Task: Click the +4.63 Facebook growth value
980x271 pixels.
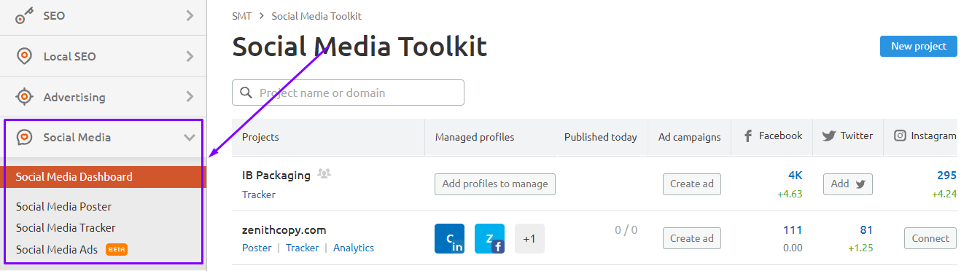Action: coord(790,195)
